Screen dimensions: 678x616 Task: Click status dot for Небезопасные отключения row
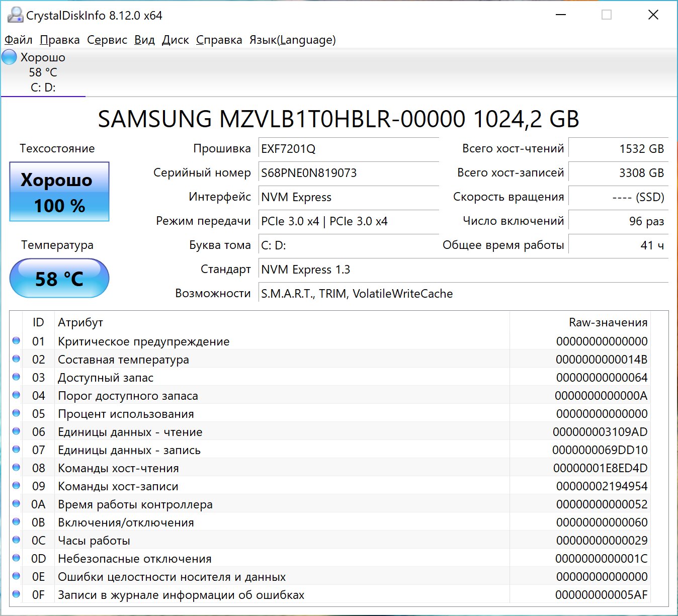pos(16,558)
